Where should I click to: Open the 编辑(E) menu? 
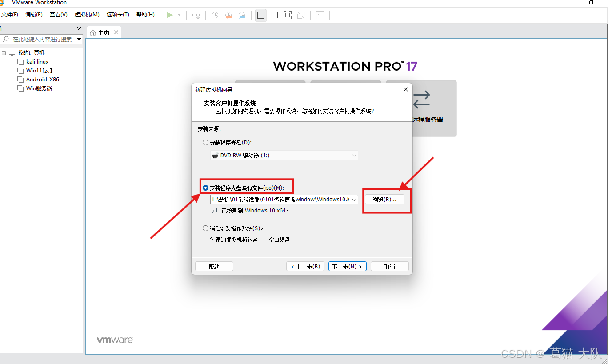click(34, 15)
